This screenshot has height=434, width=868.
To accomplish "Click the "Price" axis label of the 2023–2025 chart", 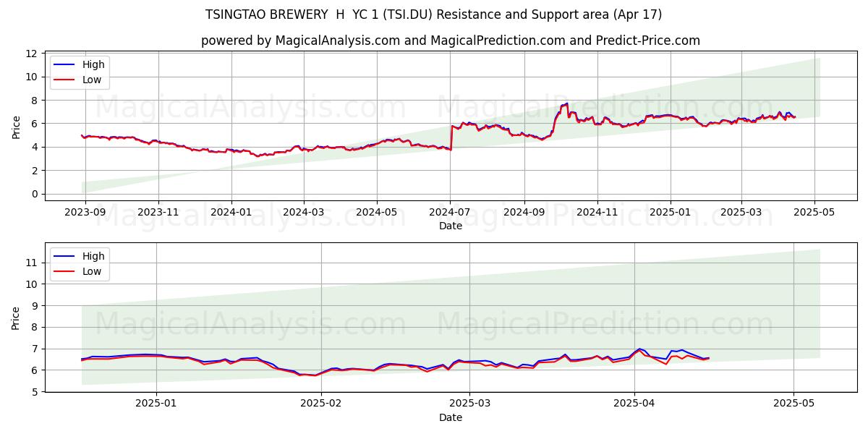I will [16, 127].
